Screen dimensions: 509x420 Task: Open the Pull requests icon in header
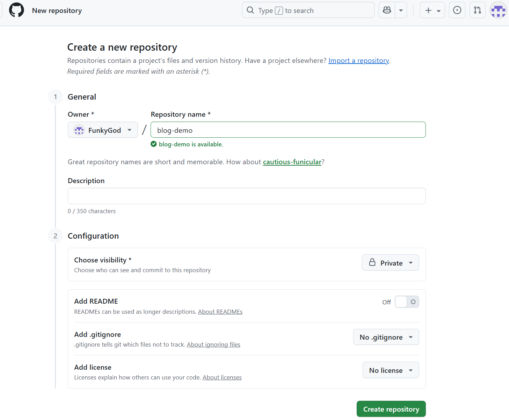click(477, 10)
